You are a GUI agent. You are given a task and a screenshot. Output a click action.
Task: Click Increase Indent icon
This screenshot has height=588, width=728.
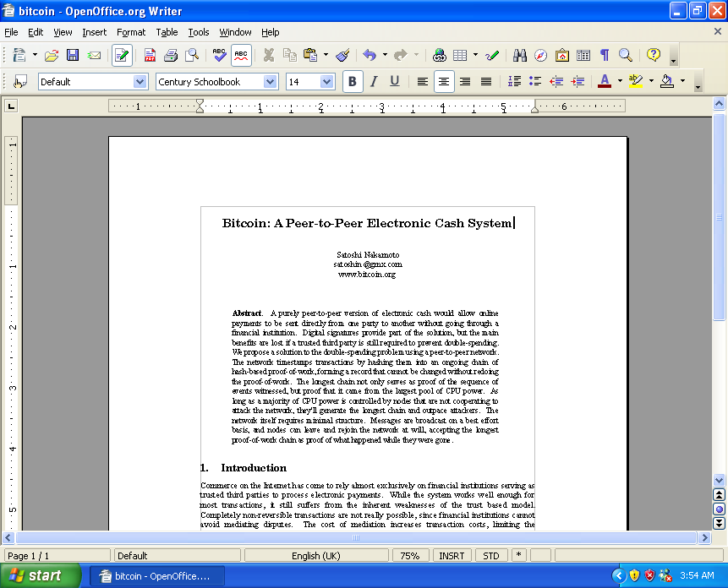(577, 82)
